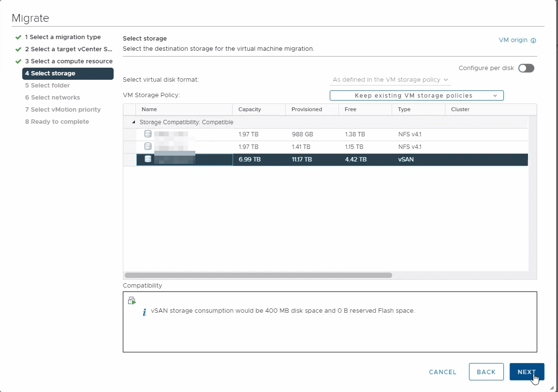The height and width of the screenshot is (392, 558).
Task: Enable the Configure per disk toggle
Action: (x=526, y=68)
